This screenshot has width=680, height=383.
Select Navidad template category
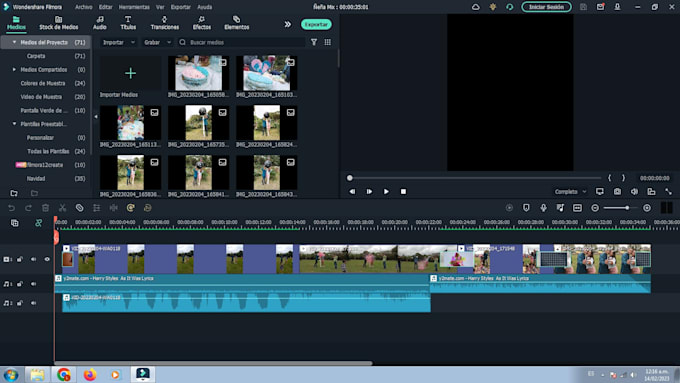[x=36, y=178]
